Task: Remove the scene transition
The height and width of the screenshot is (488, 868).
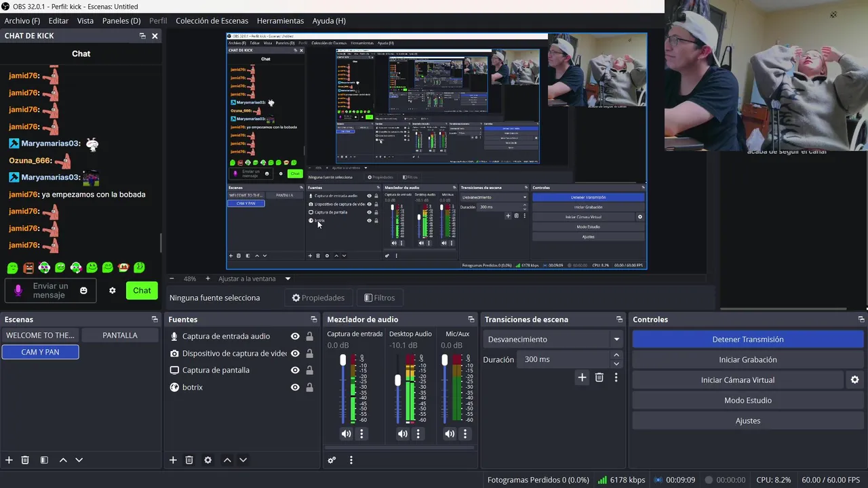Action: click(599, 378)
